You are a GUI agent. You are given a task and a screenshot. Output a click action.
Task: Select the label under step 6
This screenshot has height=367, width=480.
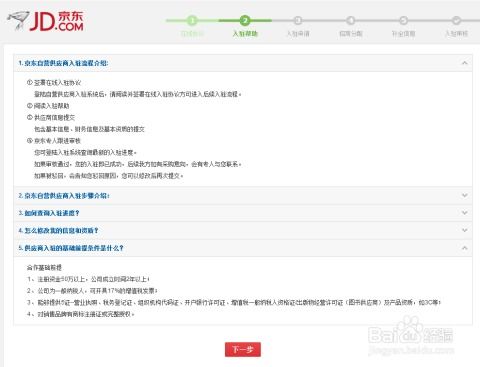coord(456,34)
